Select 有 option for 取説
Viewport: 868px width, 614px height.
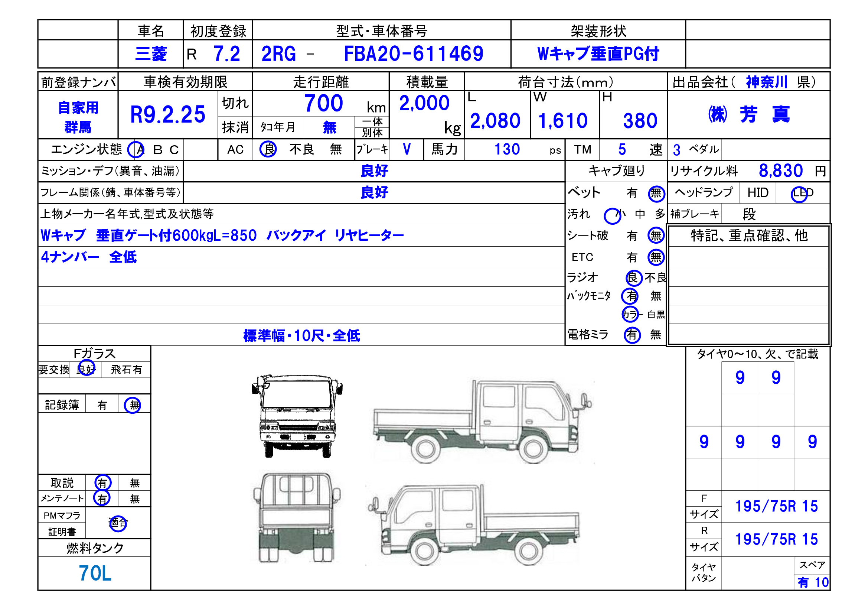pos(103,483)
